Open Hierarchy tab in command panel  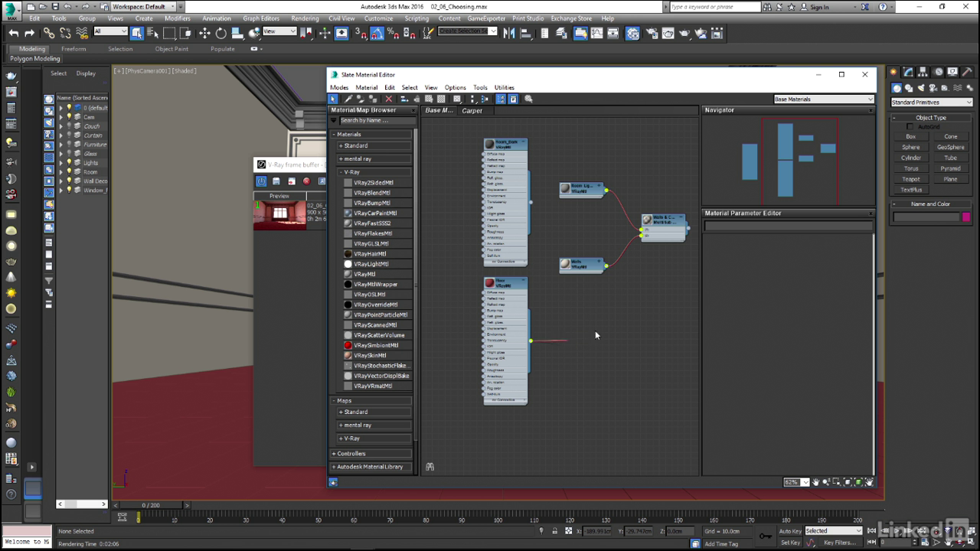pos(923,72)
